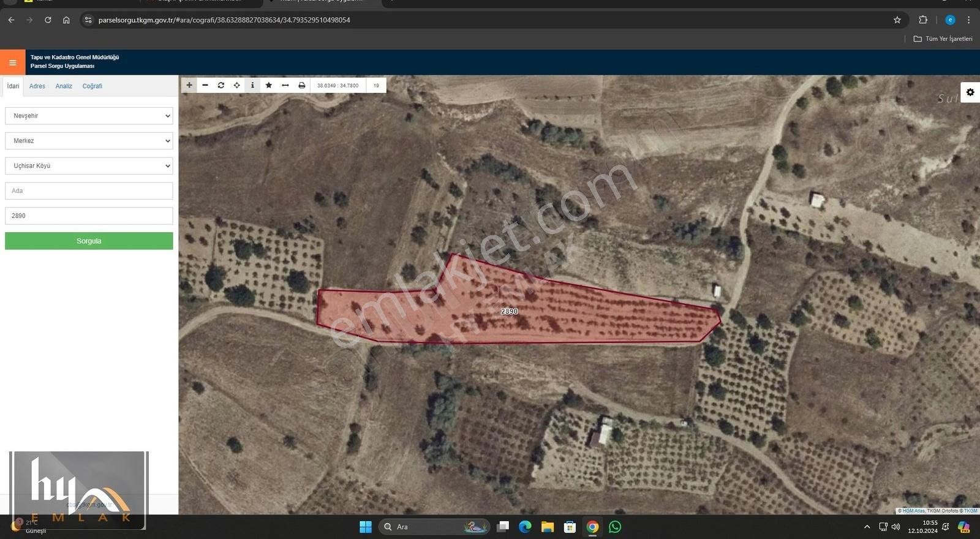Click parcel number field containing 2890
980x539 pixels.
point(89,216)
